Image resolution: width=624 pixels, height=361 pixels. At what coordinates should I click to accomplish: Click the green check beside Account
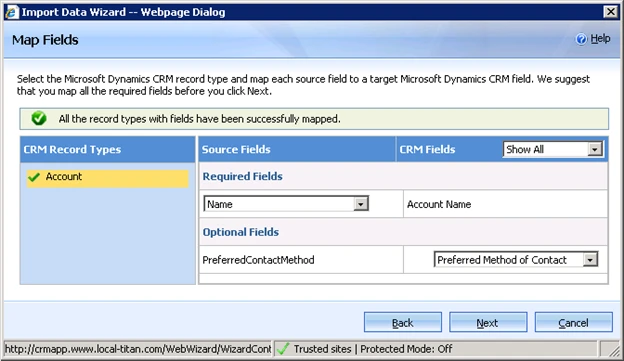pos(34,177)
